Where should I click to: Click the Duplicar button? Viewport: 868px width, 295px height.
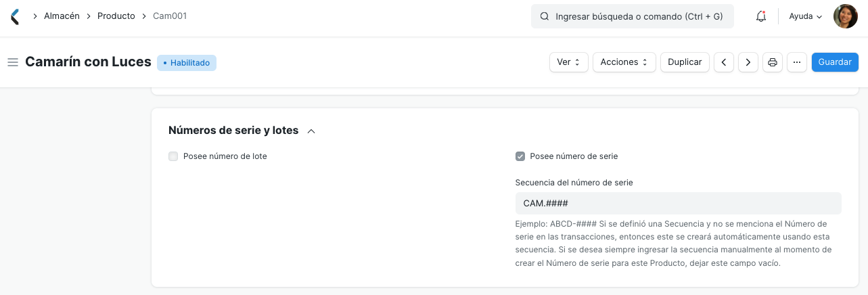point(685,62)
